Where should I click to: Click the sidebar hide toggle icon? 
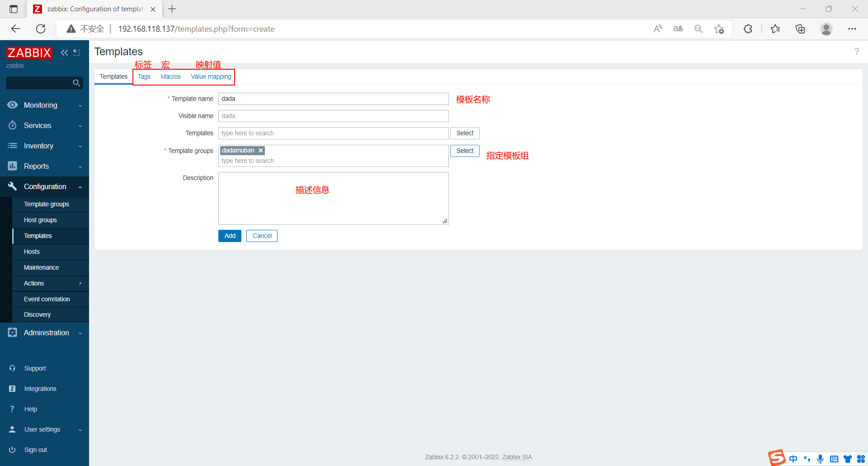click(x=77, y=52)
